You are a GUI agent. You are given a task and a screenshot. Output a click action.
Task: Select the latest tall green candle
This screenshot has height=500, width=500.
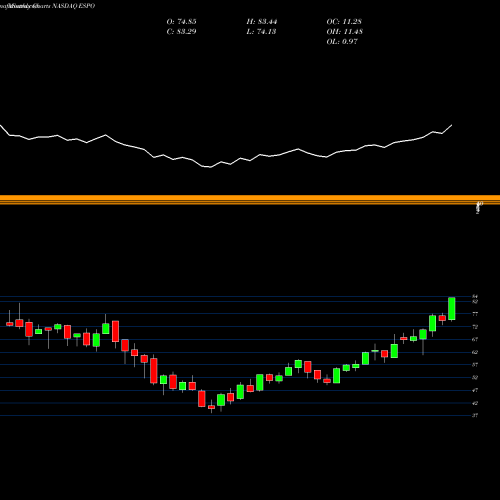coord(452,309)
